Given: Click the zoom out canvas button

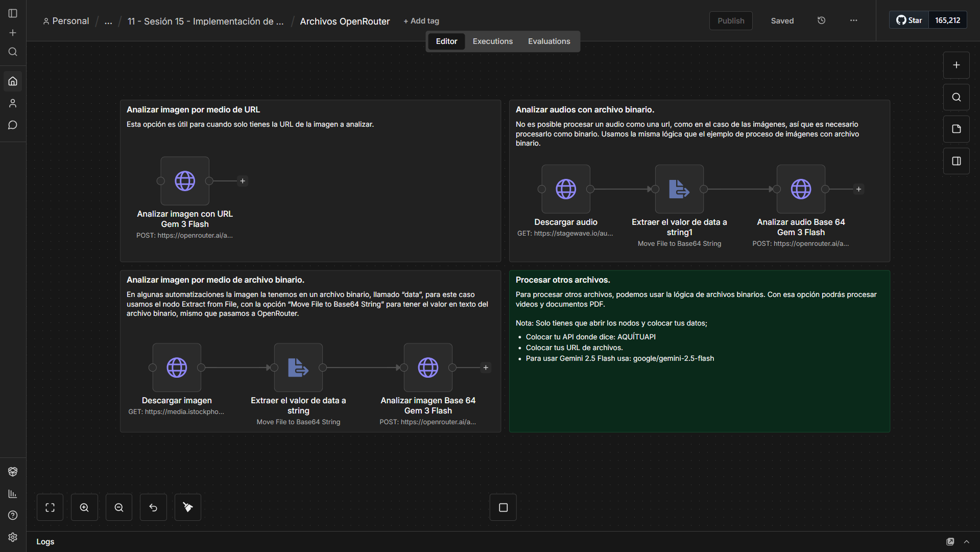Looking at the screenshot, I should (119, 508).
